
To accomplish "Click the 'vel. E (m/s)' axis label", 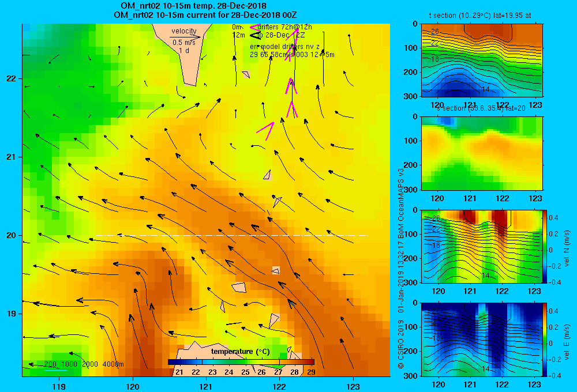I will click(567, 342).
